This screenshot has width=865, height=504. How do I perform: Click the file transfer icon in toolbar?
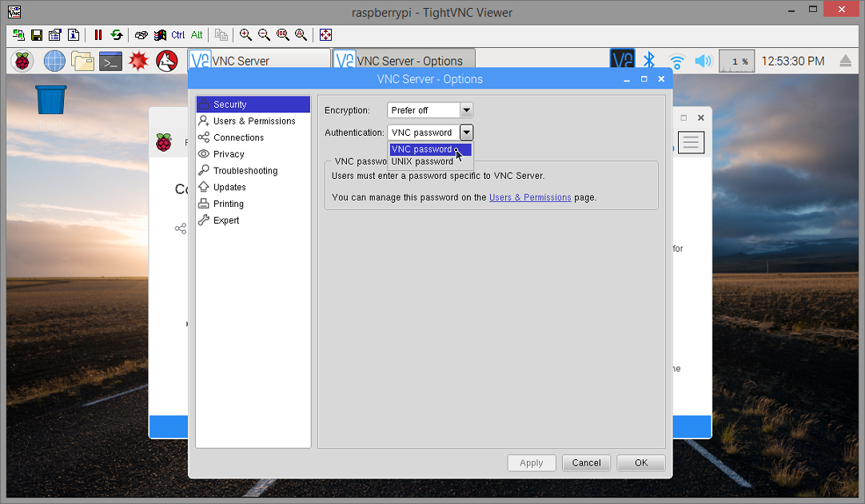(x=221, y=34)
